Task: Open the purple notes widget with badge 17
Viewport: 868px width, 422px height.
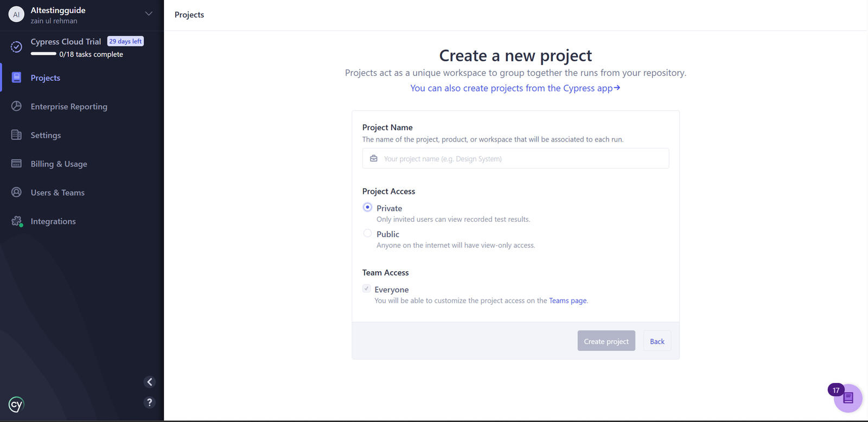Action: pyautogui.click(x=847, y=398)
